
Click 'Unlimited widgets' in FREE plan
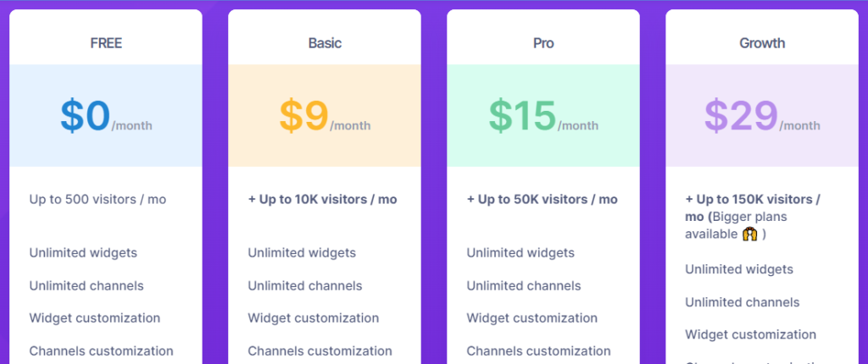[83, 253]
